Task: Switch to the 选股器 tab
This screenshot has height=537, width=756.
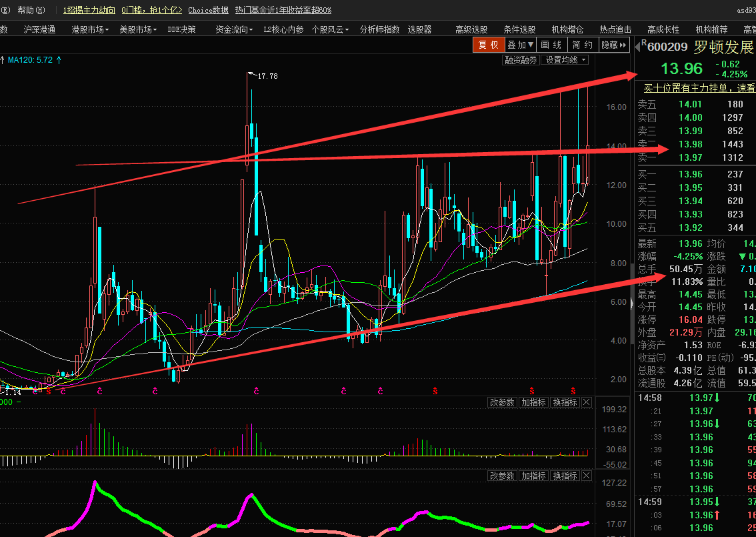Action: (419, 29)
